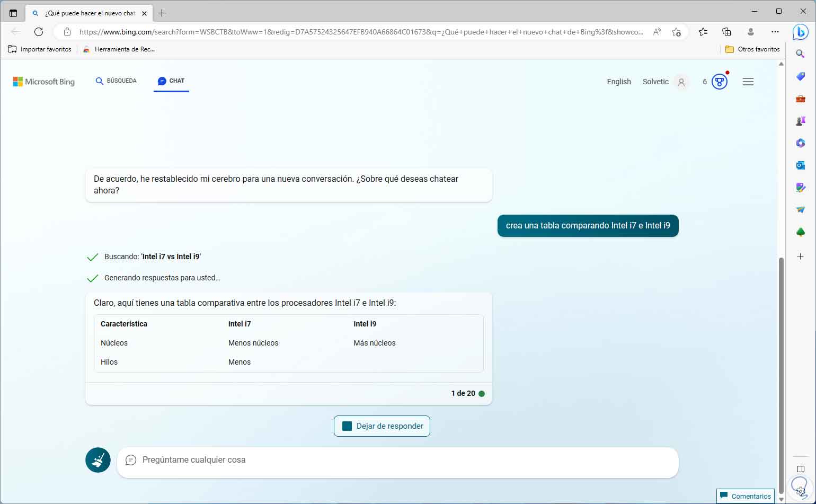Click the 'Intel i7' column header
Image resolution: width=816 pixels, height=504 pixels.
[240, 324]
